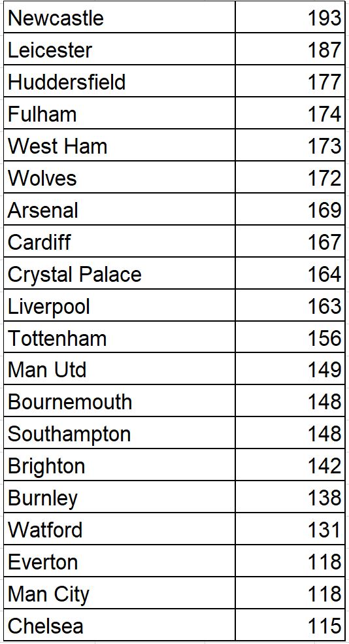Select the Wolves cell

pyautogui.click(x=120, y=177)
